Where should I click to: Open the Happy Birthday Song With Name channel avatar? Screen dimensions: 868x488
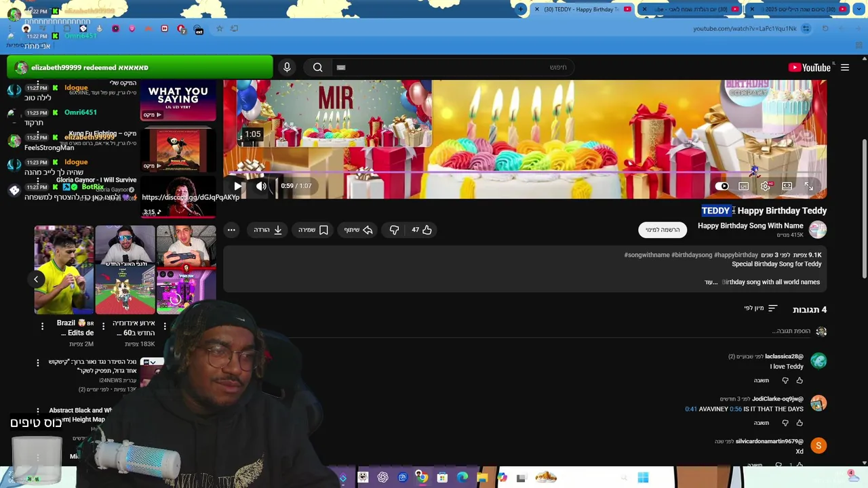[818, 230]
